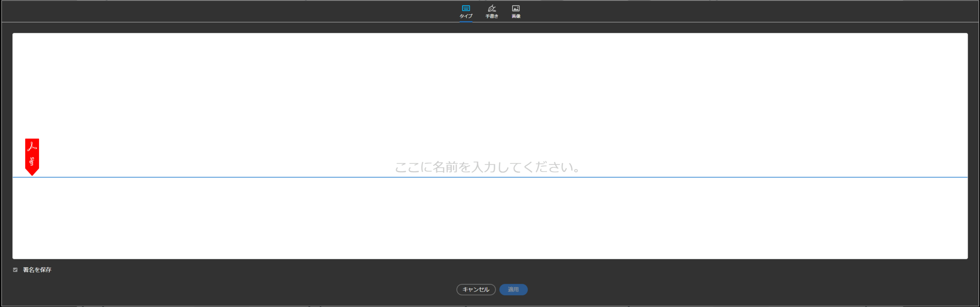The image size is (980, 307).
Task: Focus the ここに名前を入力してください name field
Action: (x=487, y=167)
